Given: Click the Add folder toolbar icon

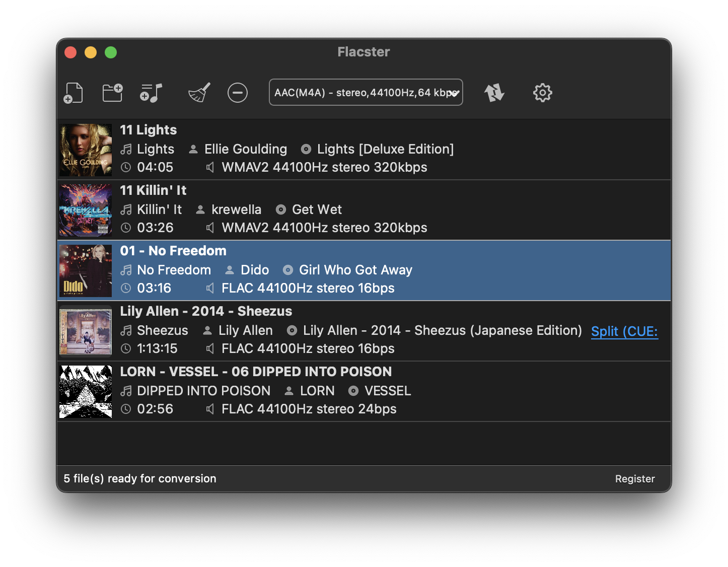Looking at the screenshot, I should pyautogui.click(x=113, y=93).
